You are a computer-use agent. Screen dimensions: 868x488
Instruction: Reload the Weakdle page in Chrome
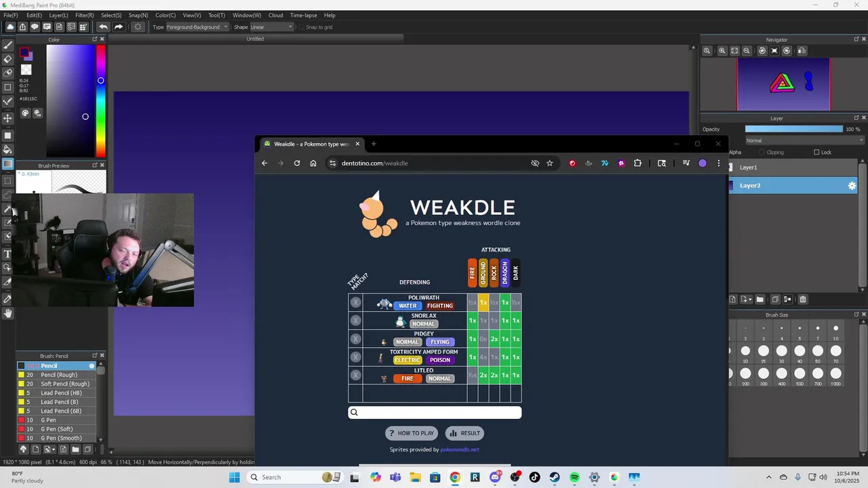click(x=297, y=163)
